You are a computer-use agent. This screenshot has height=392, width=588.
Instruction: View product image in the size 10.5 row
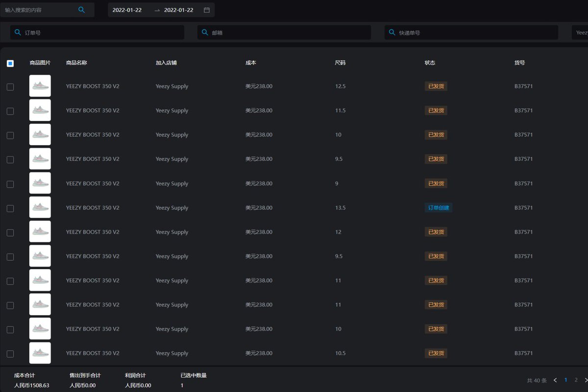tap(40, 353)
